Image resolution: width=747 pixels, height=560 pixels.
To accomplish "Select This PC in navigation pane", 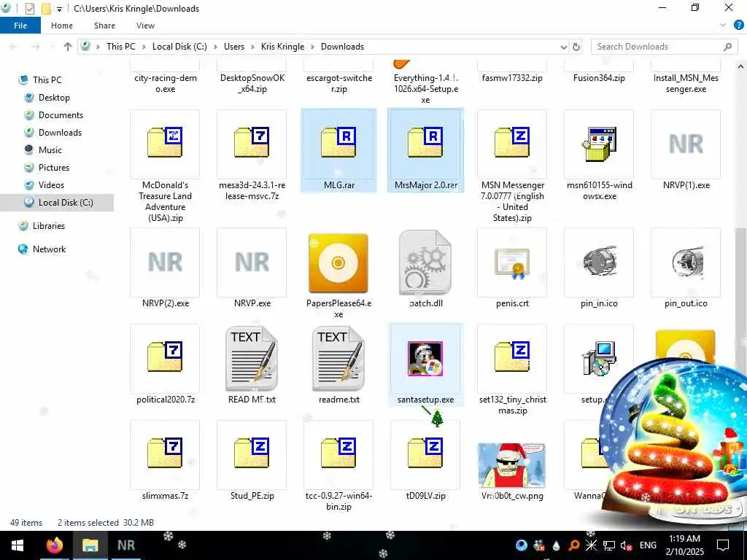I will tap(47, 80).
